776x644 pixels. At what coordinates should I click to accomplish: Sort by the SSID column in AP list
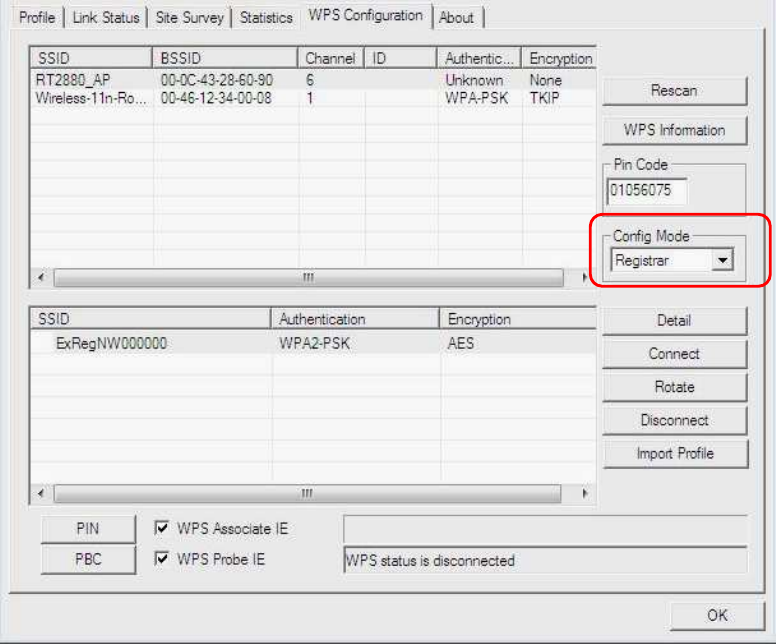(x=91, y=58)
